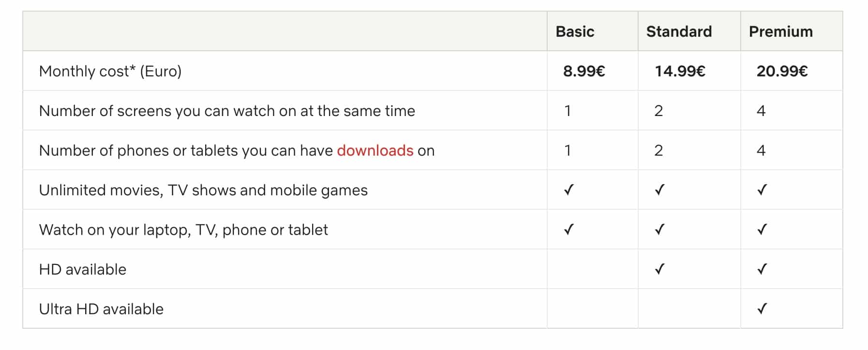Open the red downloads link

375,150
